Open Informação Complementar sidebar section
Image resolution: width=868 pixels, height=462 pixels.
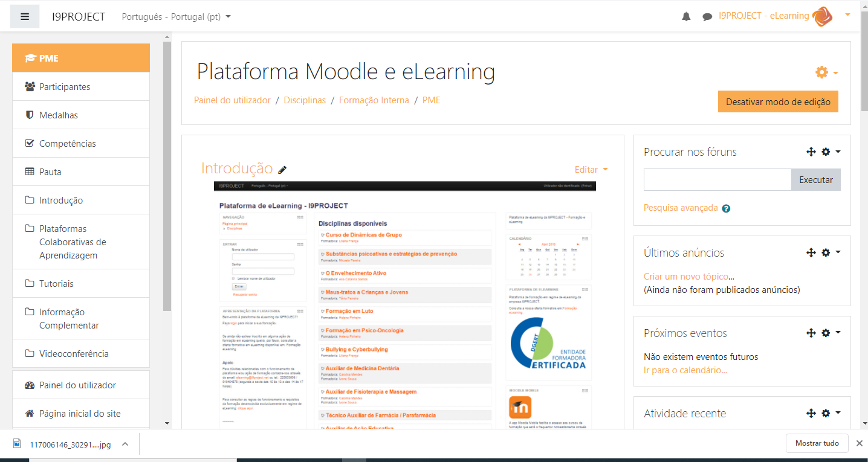(x=81, y=318)
